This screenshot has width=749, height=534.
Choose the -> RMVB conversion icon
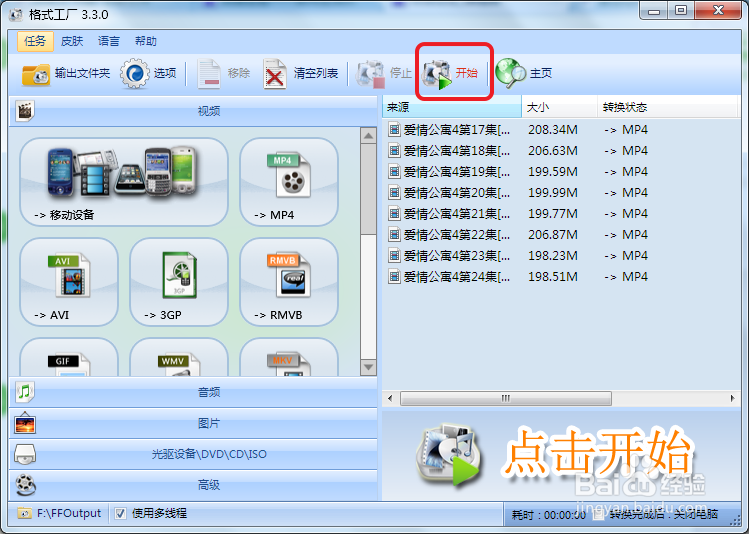pyautogui.click(x=289, y=282)
